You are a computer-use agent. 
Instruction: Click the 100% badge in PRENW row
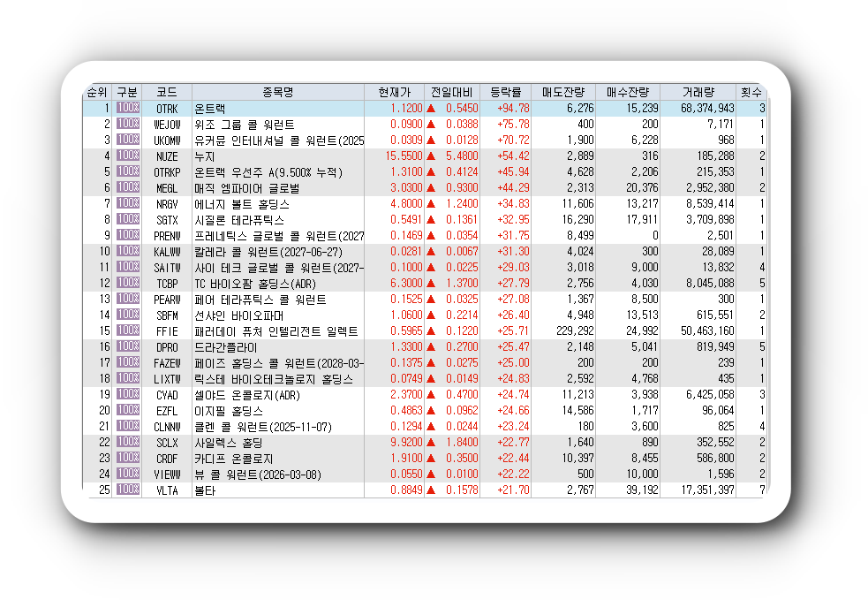pyautogui.click(x=128, y=235)
